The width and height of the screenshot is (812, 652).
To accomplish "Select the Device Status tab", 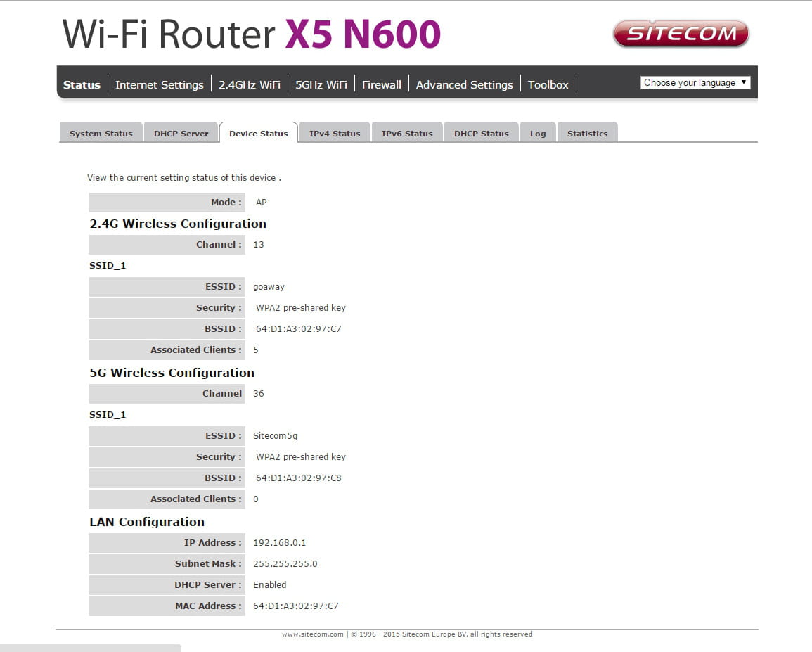I will 259,133.
